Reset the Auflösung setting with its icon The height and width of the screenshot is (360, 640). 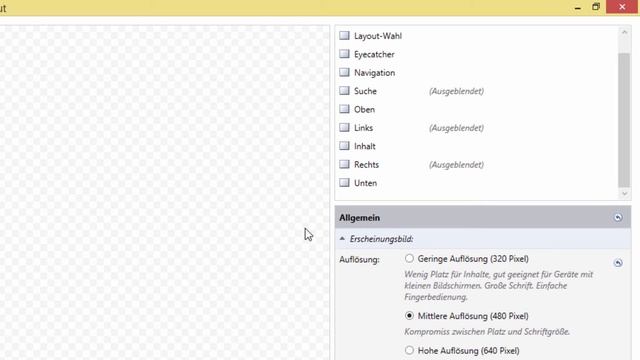[618, 263]
